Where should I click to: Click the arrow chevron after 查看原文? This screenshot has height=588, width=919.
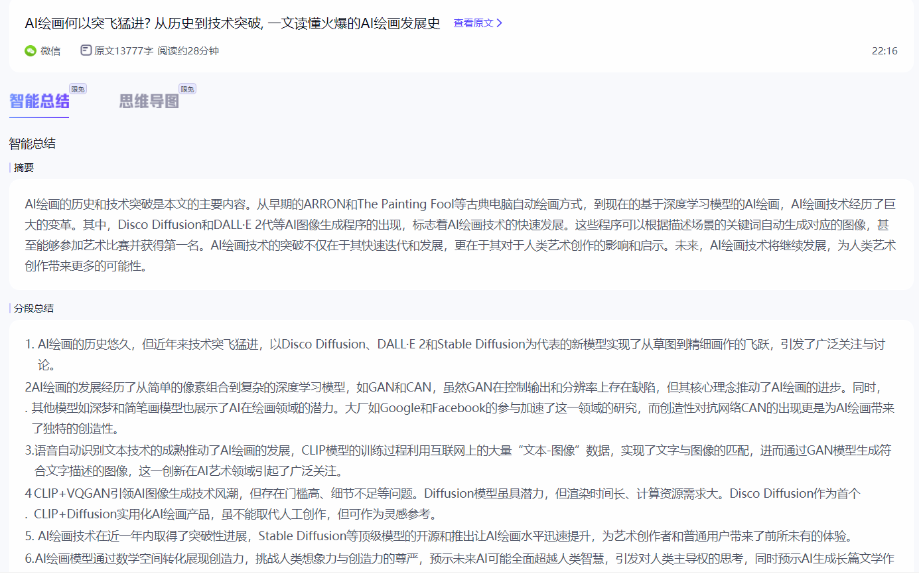(x=500, y=23)
